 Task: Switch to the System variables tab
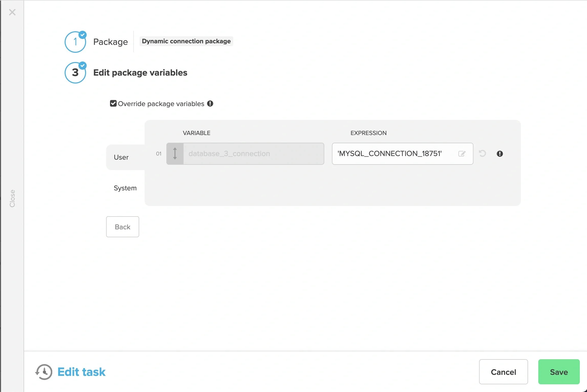click(x=125, y=188)
